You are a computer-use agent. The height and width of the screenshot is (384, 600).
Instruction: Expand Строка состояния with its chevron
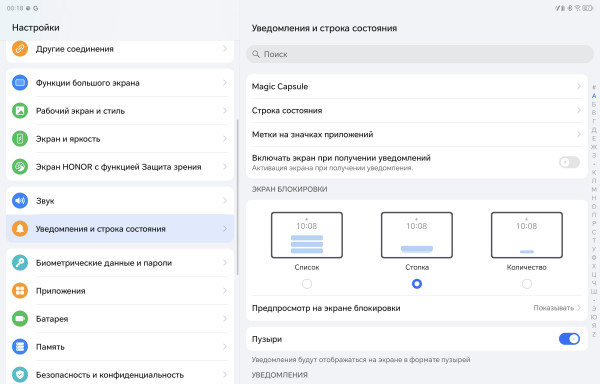pos(579,111)
